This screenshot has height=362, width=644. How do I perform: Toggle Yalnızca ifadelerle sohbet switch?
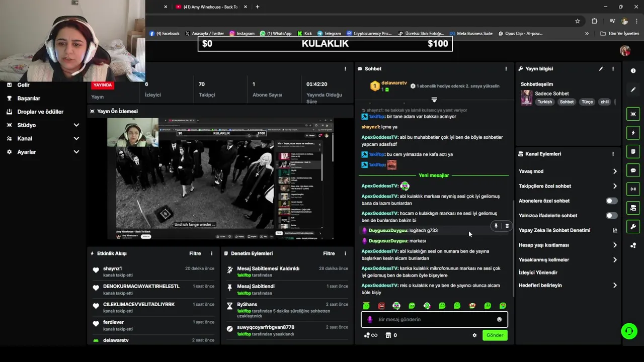(611, 216)
